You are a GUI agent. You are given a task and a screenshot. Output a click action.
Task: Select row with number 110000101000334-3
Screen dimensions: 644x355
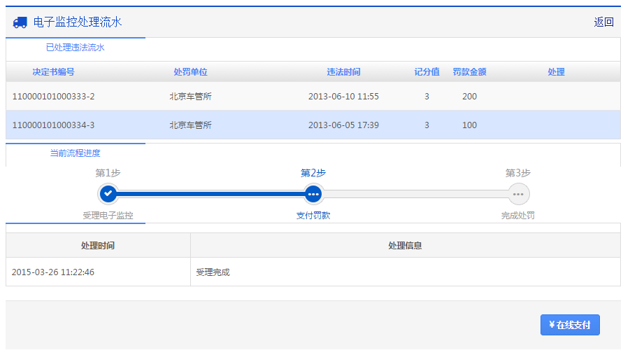pyautogui.click(x=53, y=125)
